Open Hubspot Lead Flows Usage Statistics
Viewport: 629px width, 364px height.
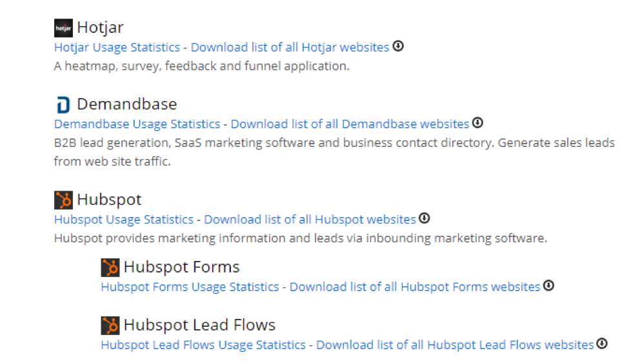(203, 345)
